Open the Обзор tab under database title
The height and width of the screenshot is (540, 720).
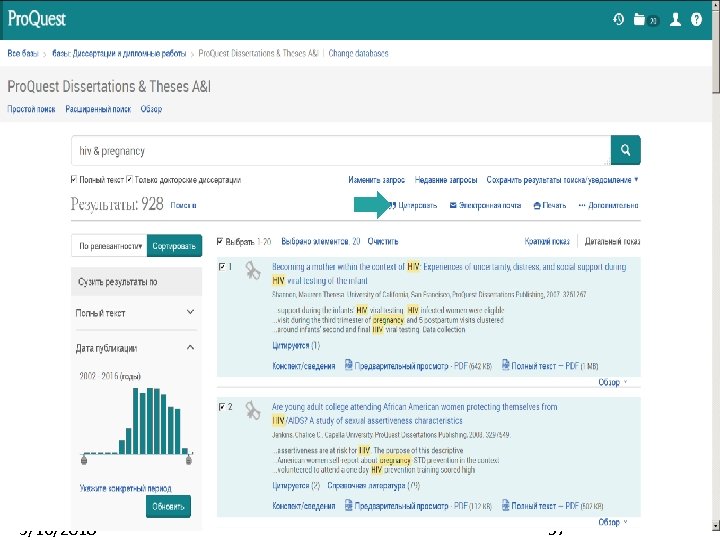click(x=152, y=109)
